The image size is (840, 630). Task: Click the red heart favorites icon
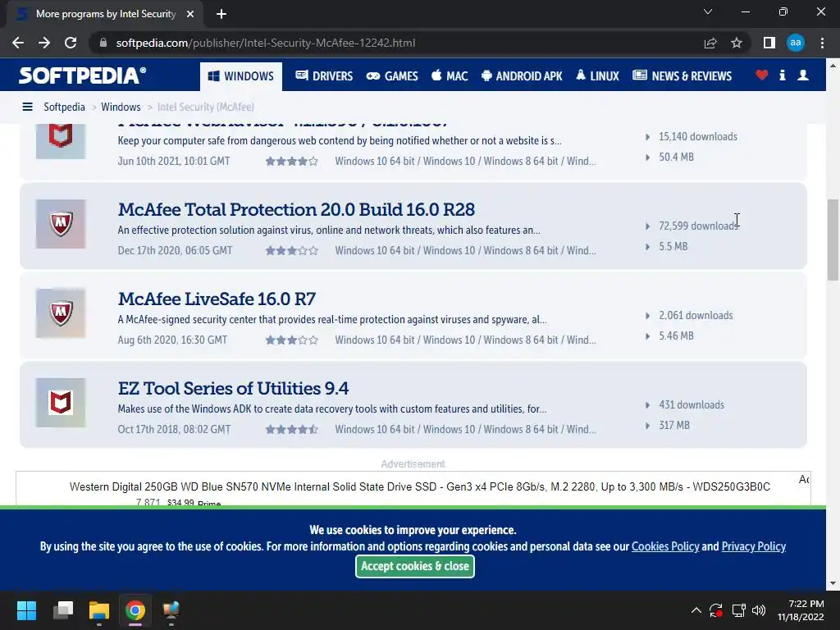pos(762,75)
